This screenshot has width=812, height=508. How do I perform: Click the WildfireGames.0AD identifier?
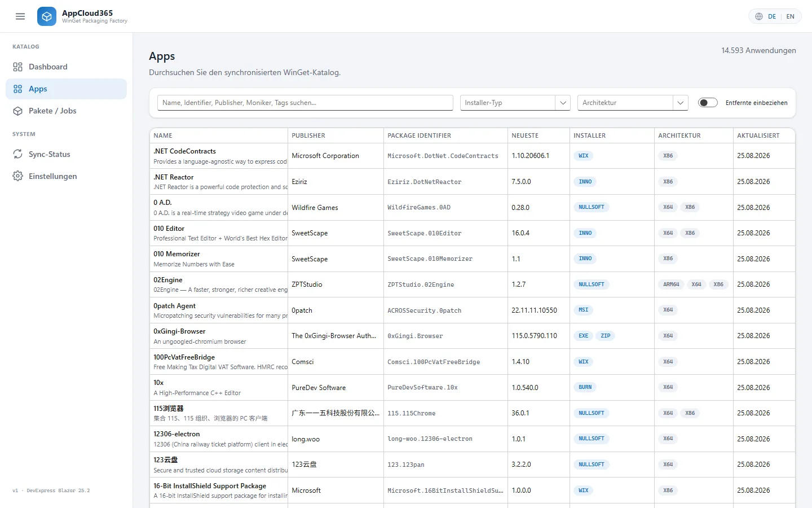[419, 208]
